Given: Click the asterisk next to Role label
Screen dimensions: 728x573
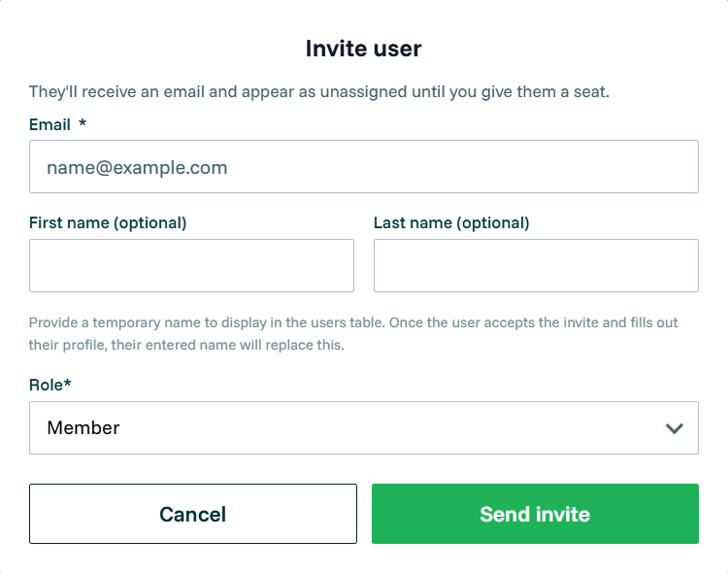Looking at the screenshot, I should [x=67, y=383].
